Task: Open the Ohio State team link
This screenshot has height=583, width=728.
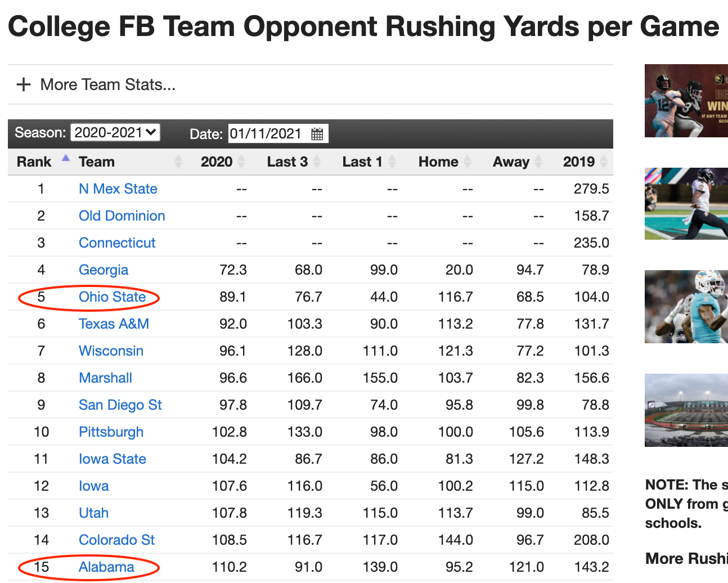Action: pos(112,297)
